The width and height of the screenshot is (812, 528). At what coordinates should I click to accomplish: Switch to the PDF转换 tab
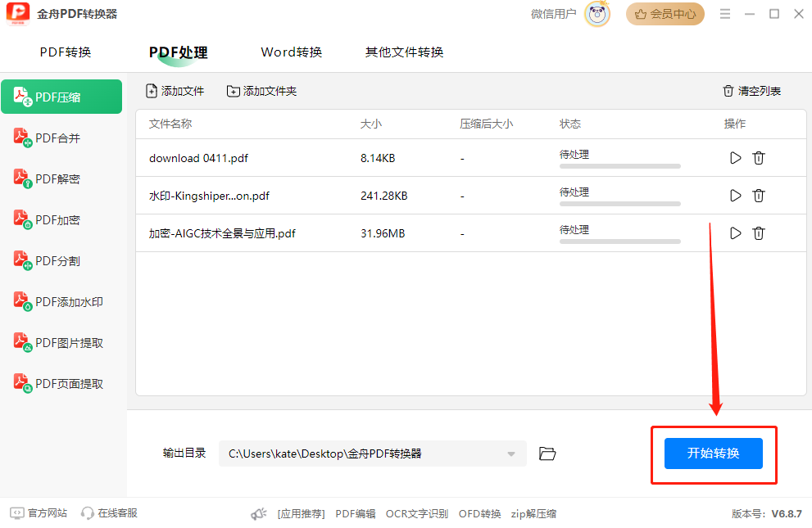coord(66,52)
